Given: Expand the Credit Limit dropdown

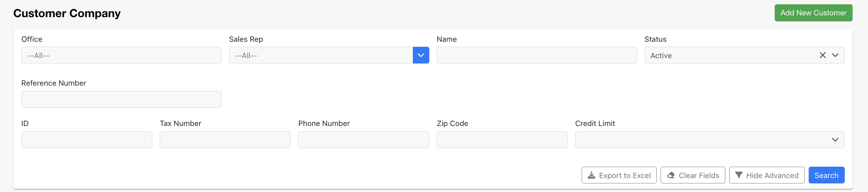Looking at the screenshot, I should click(710, 140).
